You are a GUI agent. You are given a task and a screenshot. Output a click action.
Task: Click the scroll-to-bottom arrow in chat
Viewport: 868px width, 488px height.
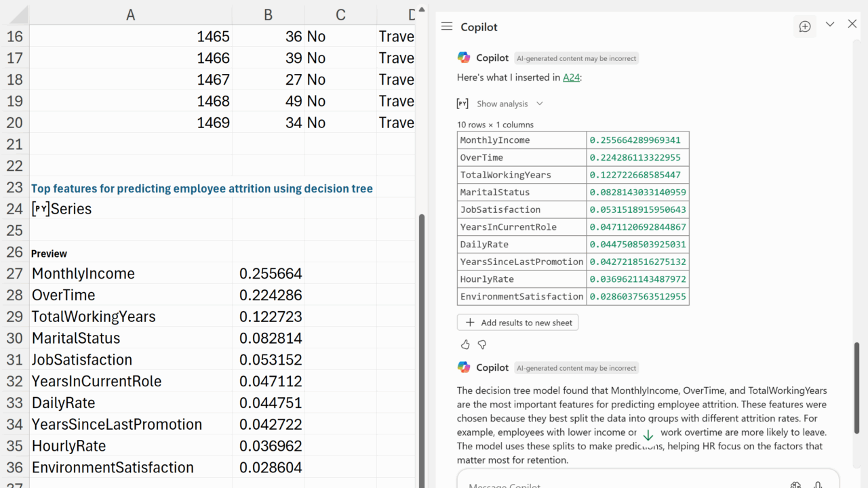648,435
